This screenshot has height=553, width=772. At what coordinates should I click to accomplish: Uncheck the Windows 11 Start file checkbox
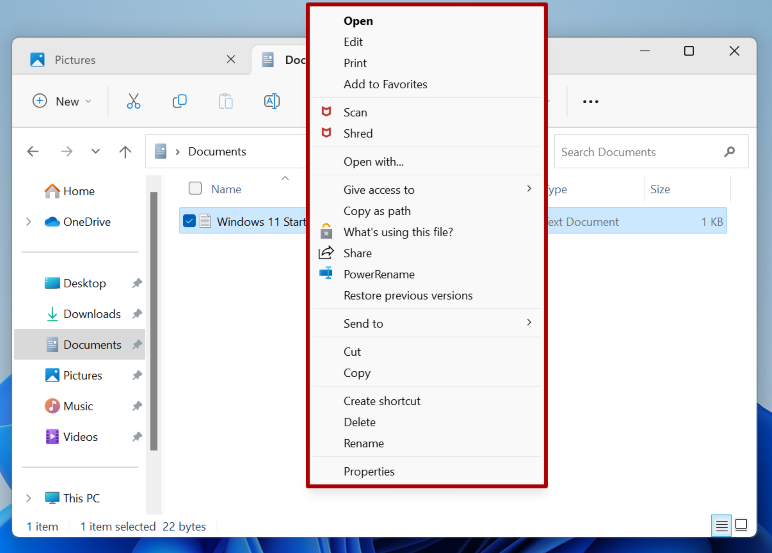tap(189, 221)
